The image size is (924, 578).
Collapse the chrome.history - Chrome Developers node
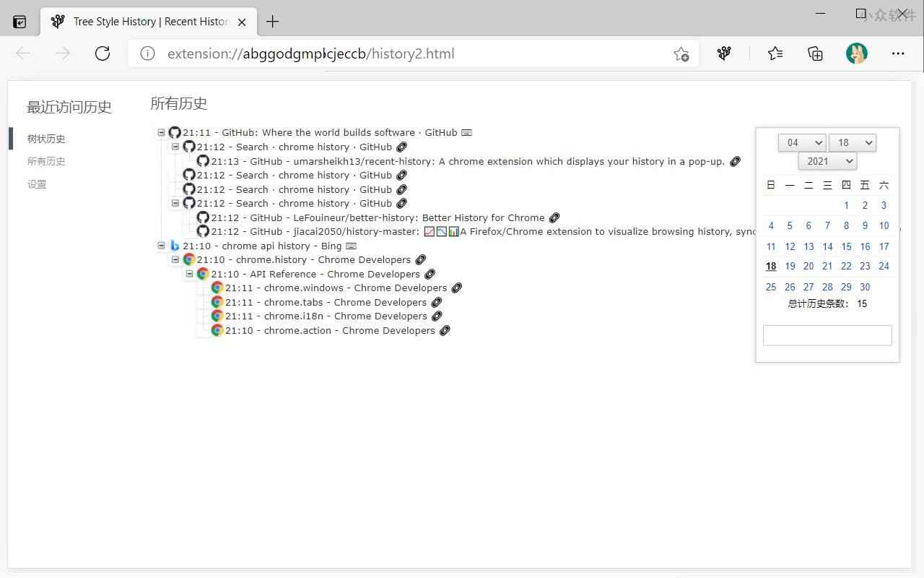pos(175,259)
